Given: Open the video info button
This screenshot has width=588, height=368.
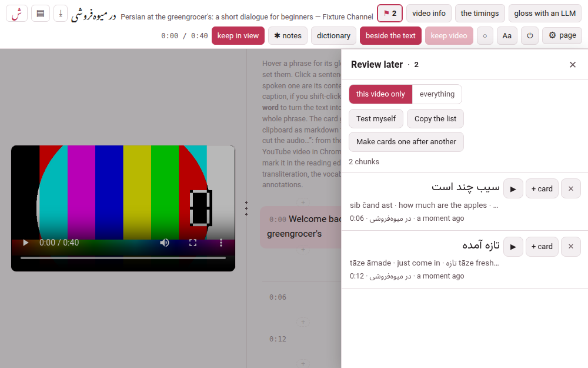Looking at the screenshot, I should (x=429, y=14).
